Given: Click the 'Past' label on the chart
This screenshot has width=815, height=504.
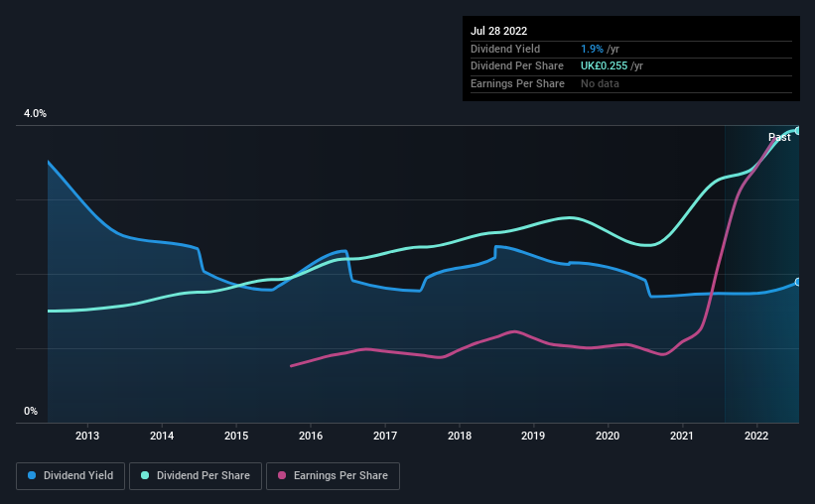Looking at the screenshot, I should (779, 138).
